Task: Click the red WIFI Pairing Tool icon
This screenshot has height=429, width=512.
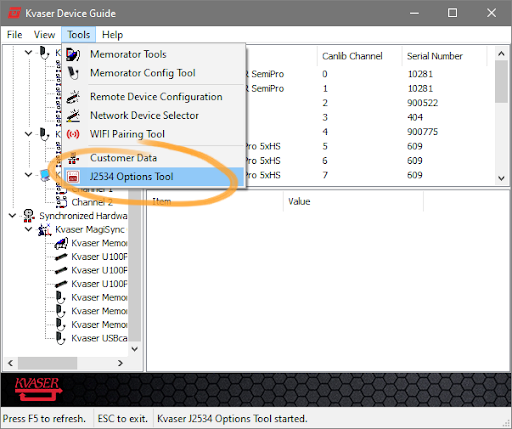Action: (x=73, y=134)
